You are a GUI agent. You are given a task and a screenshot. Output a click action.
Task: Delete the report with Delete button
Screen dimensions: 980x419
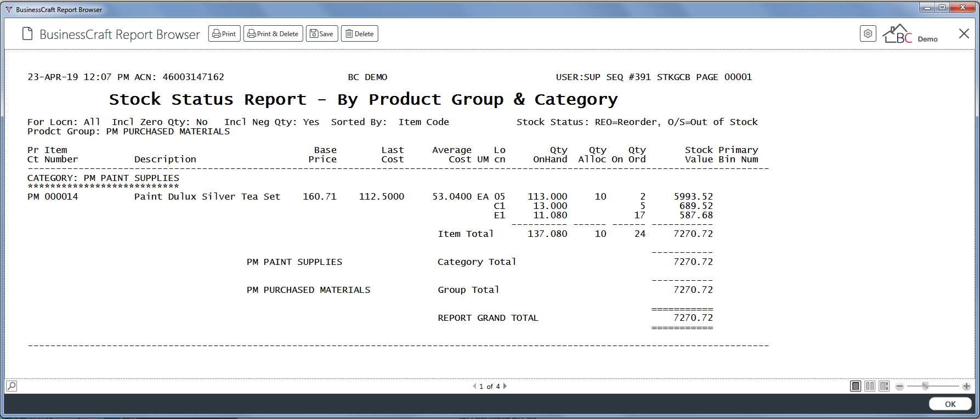pyautogui.click(x=360, y=33)
